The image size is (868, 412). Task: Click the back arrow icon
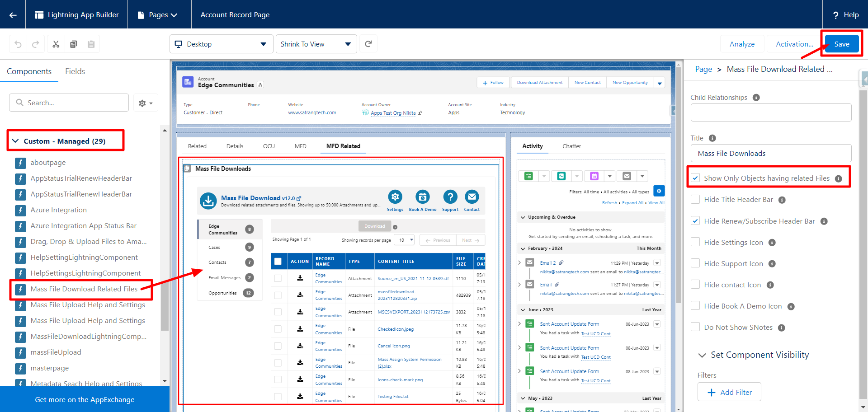(13, 15)
